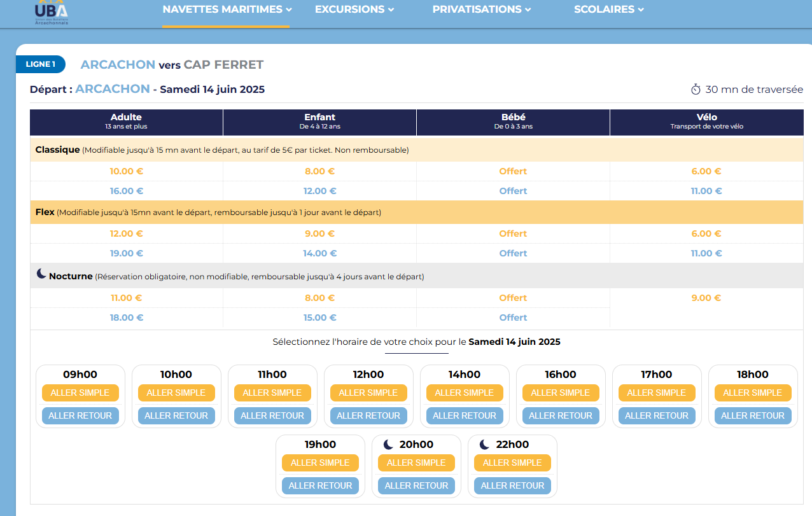This screenshot has height=516, width=812.
Task: Select Aller Simple for 22h00 night crossing
Action: (512, 463)
